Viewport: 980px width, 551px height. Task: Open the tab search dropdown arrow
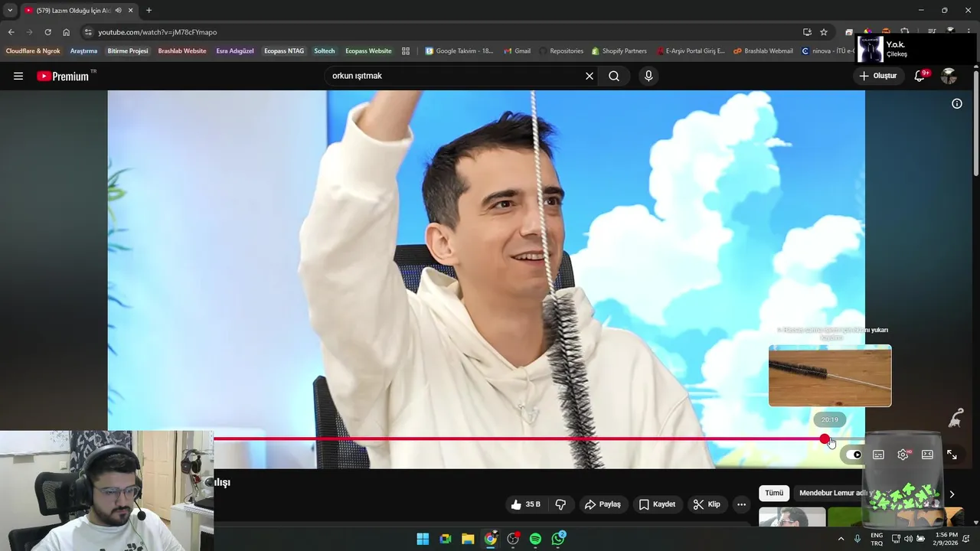[x=10, y=10]
